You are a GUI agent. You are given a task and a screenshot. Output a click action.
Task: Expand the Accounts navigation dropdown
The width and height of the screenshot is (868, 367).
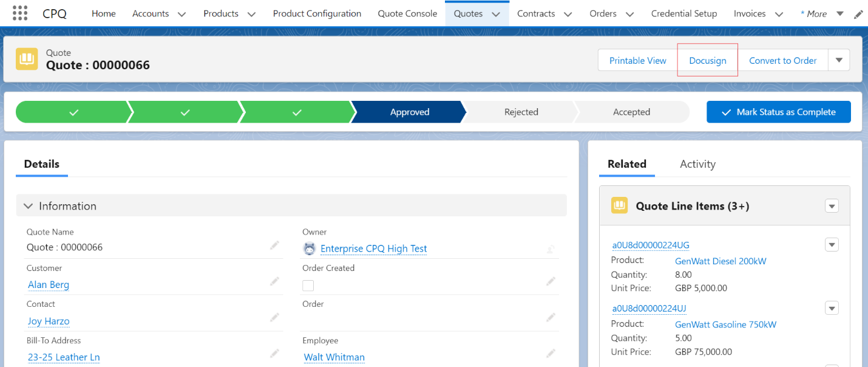click(x=181, y=13)
